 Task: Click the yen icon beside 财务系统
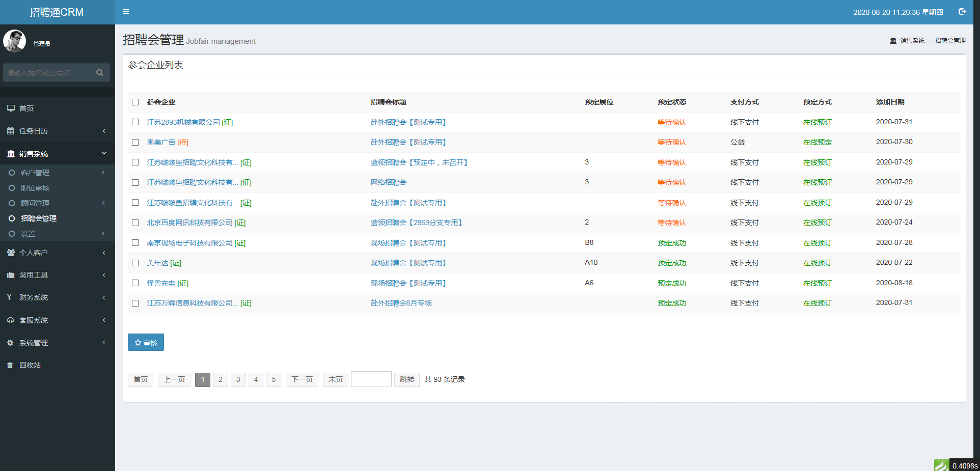tap(10, 297)
